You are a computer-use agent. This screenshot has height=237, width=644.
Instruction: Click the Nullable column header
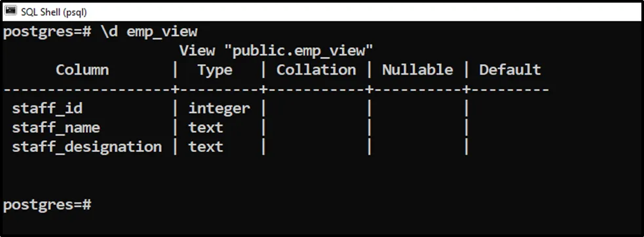click(417, 70)
